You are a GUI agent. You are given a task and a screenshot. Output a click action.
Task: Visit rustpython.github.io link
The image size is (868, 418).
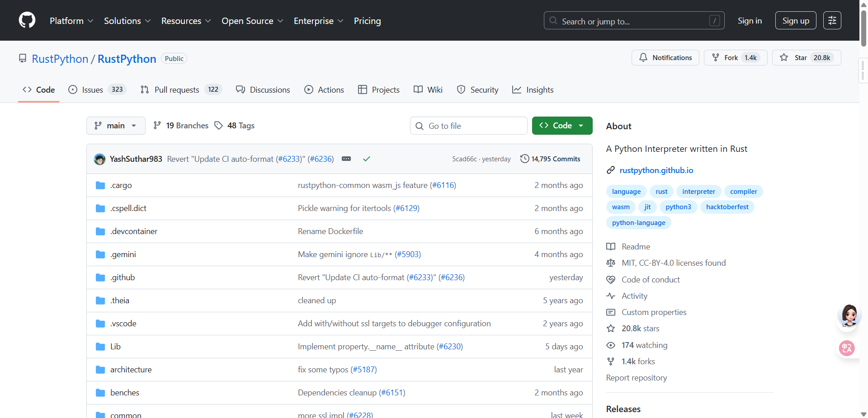[x=656, y=170]
